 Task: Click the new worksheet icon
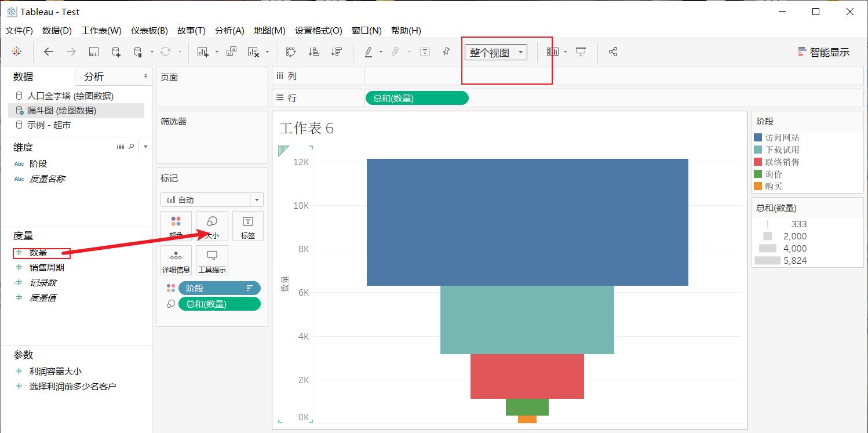[203, 52]
